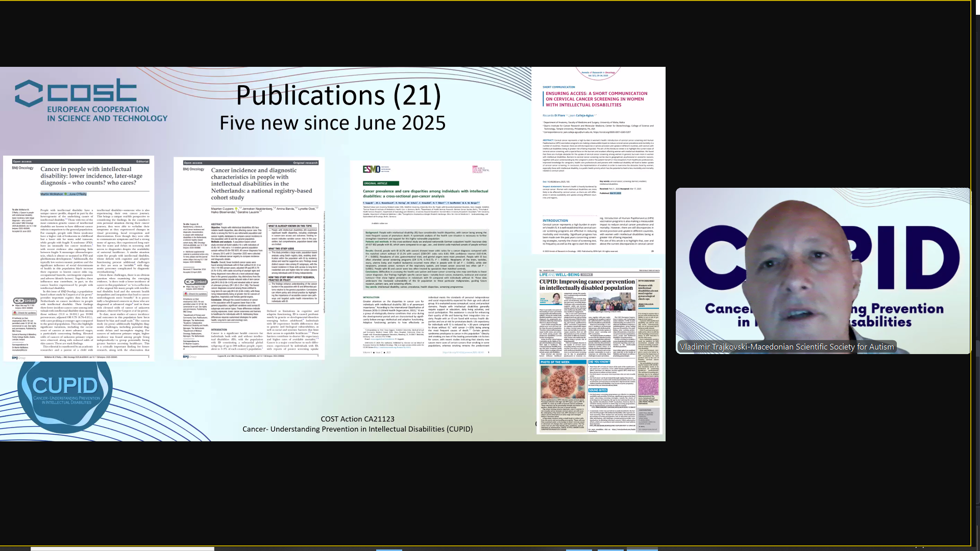Click highlighted authors Martin McMahon, June O'Reilly
This screenshot has width=980, height=551.
click(x=63, y=194)
